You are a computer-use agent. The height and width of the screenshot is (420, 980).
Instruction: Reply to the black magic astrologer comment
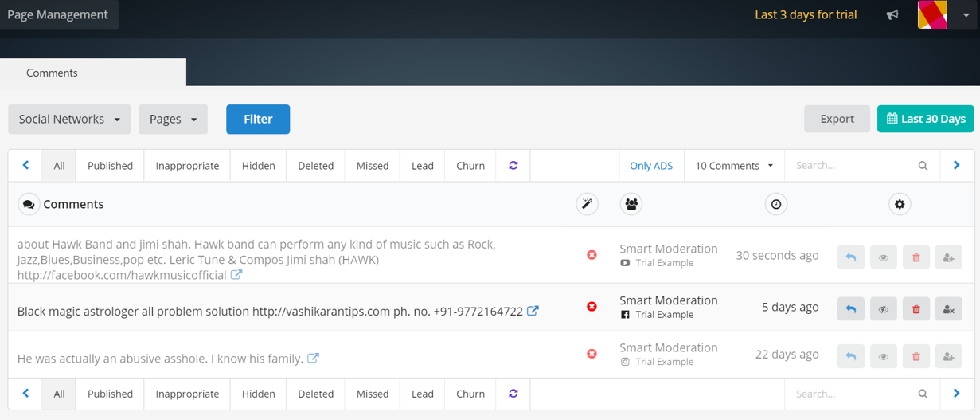(x=850, y=308)
